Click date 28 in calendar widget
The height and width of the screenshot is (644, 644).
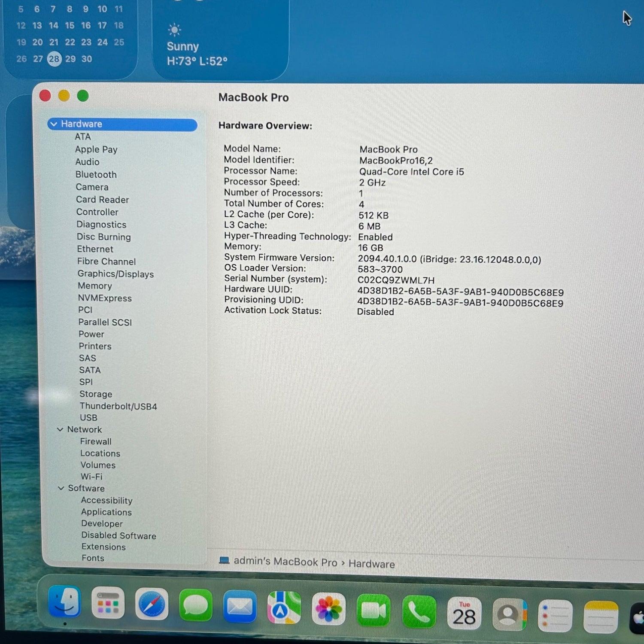click(54, 59)
